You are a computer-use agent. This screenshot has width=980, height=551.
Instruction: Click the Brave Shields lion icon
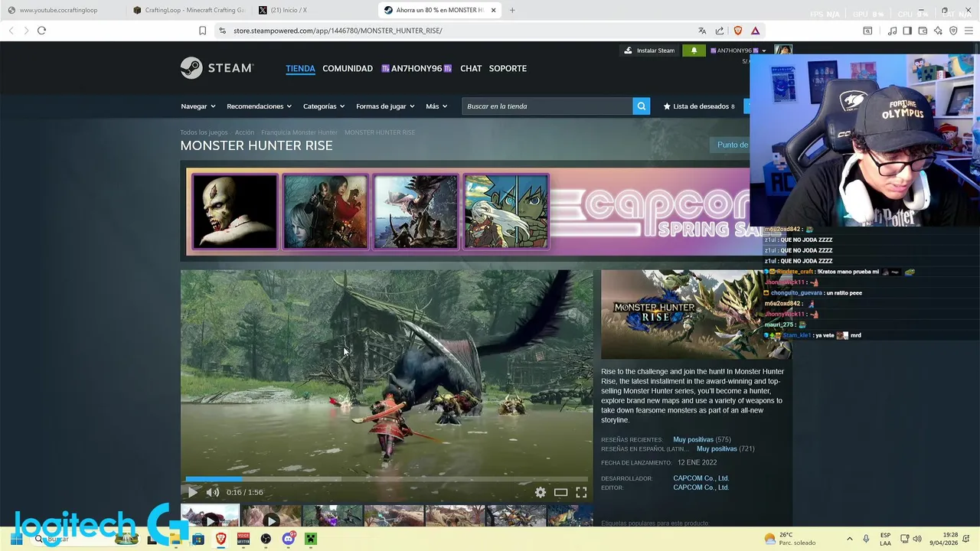click(738, 31)
